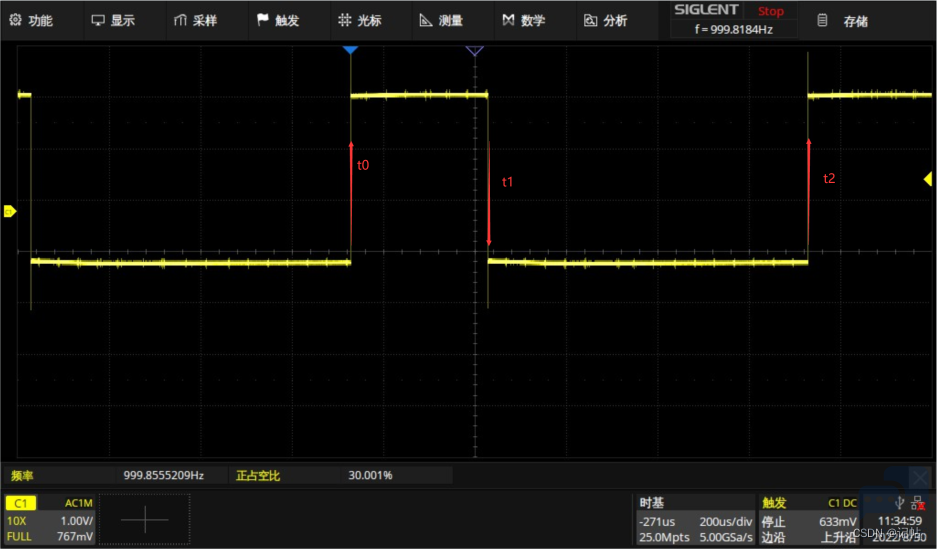Viewport: 937px width, 549px height.
Task: Click the C1 channel ground-level indicator
Action: coord(10,211)
